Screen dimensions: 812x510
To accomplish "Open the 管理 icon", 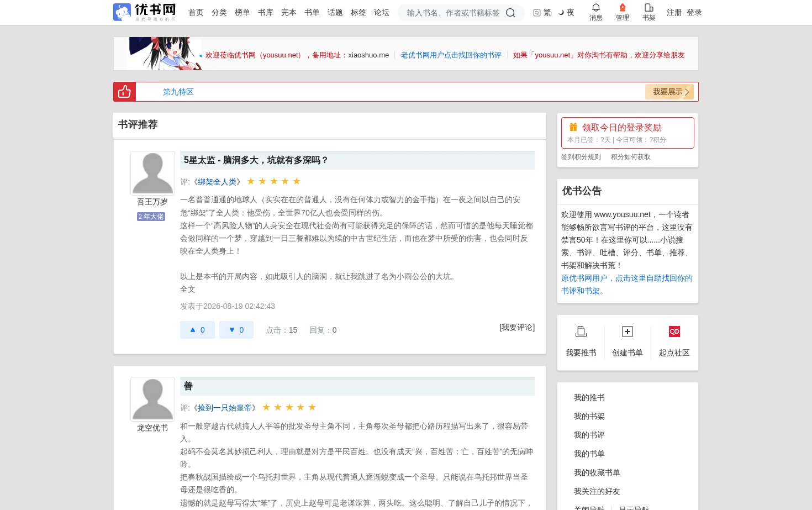I will (623, 12).
